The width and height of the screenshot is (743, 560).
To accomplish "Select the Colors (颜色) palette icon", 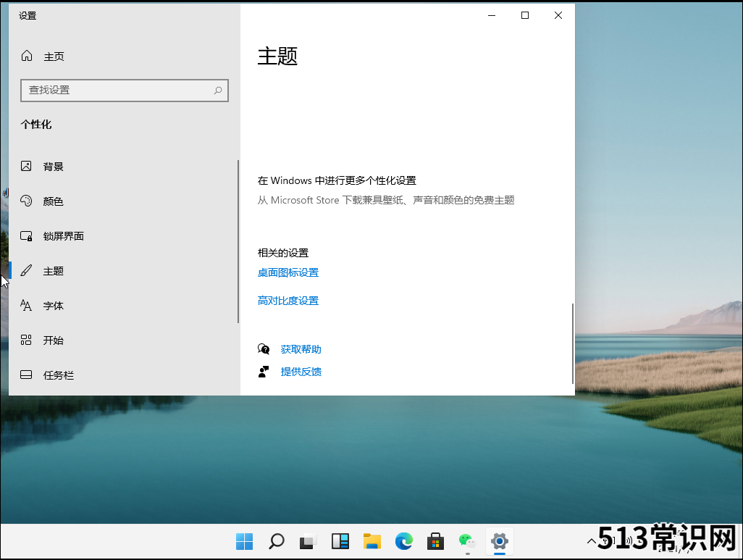I will 27,201.
